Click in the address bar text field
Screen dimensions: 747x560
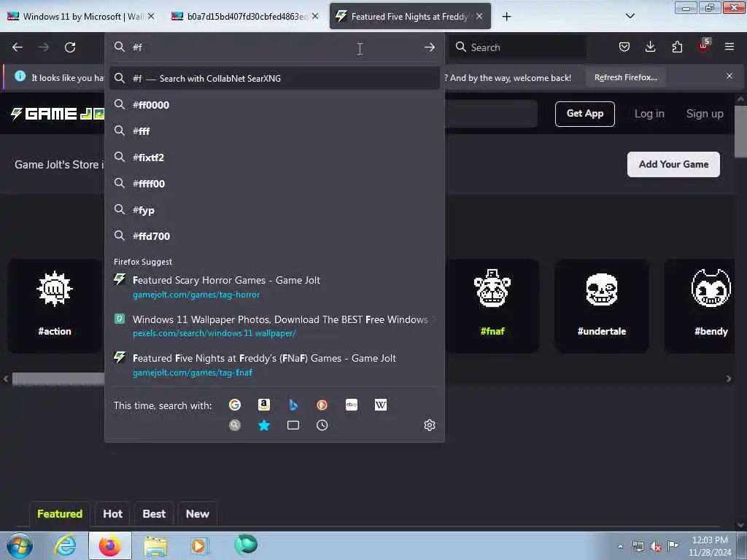[x=274, y=47]
